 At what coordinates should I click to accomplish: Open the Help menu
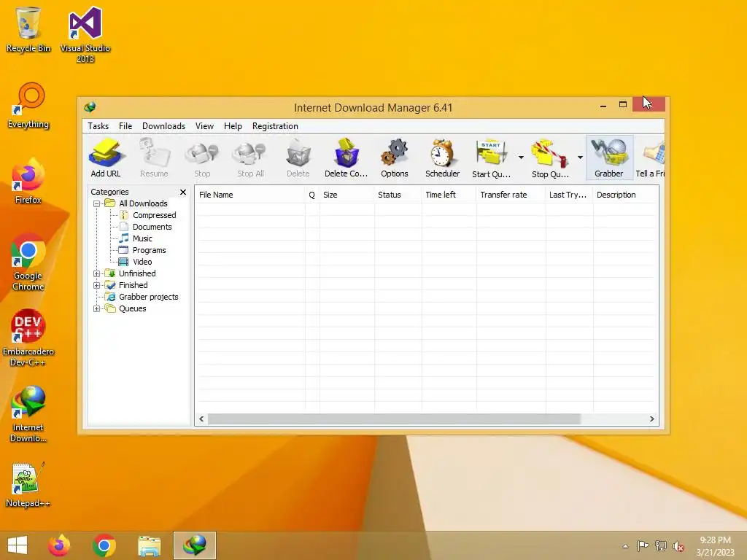click(233, 126)
